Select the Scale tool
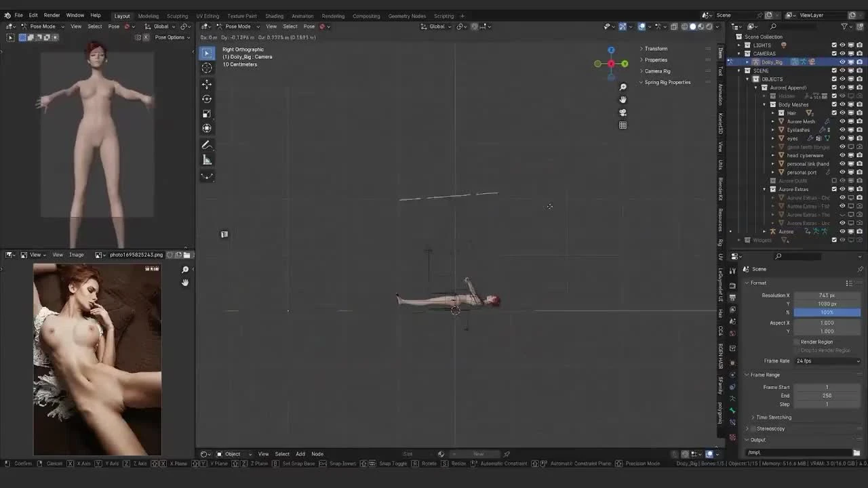The height and width of the screenshot is (488, 868). [207, 113]
